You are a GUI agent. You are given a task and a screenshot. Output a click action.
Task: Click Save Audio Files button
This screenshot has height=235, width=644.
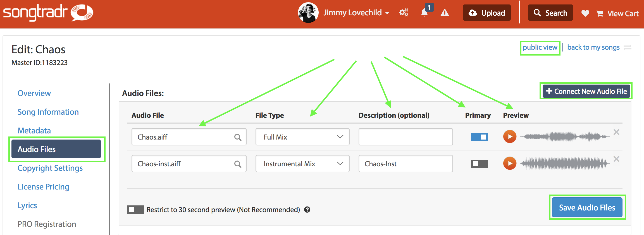pos(587,207)
